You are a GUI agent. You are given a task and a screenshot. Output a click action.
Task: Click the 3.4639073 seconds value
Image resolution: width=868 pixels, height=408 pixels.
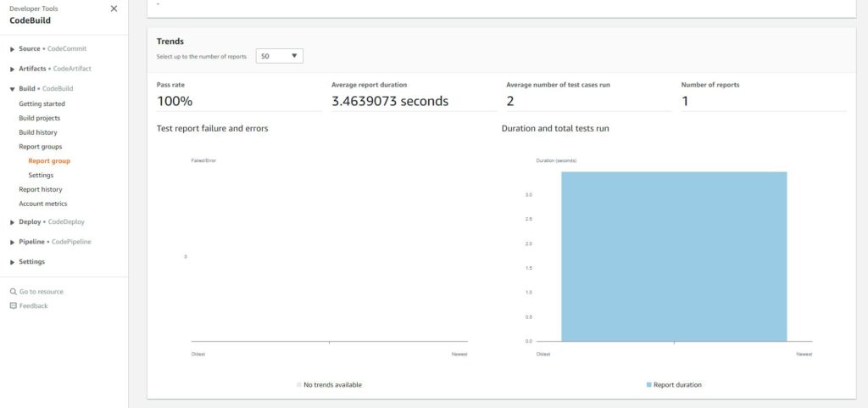pos(390,101)
